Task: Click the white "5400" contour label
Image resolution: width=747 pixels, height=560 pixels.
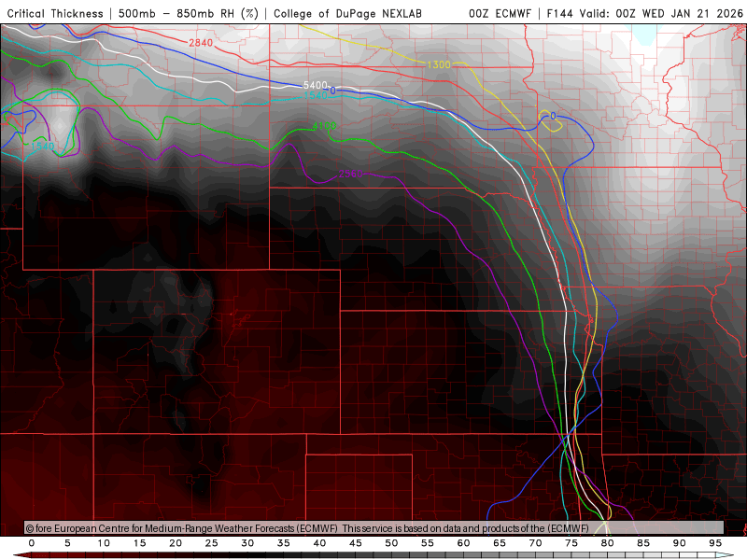Action: (316, 85)
